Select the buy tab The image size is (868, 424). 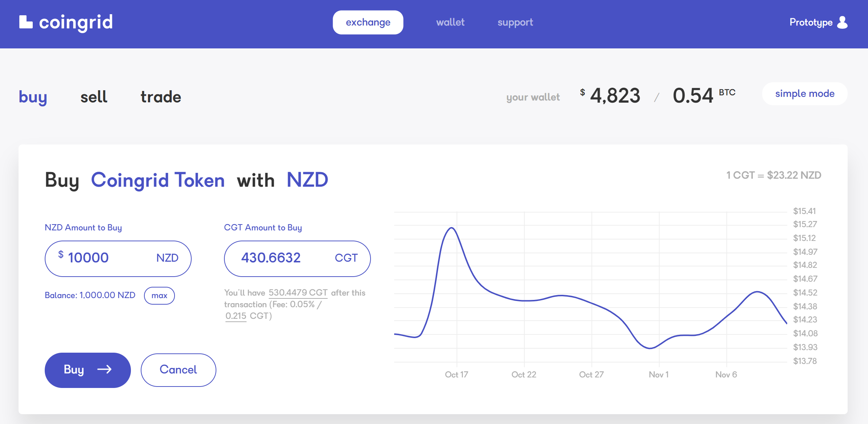pos(33,97)
